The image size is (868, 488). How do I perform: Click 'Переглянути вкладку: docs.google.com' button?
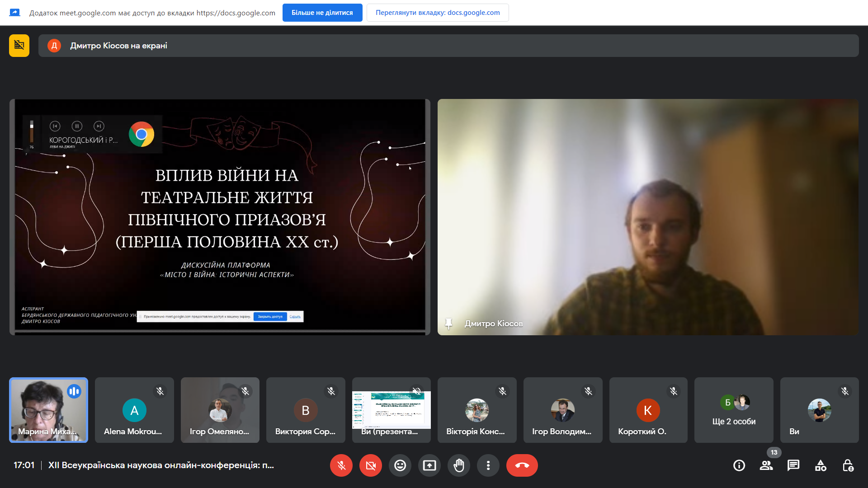pos(438,13)
